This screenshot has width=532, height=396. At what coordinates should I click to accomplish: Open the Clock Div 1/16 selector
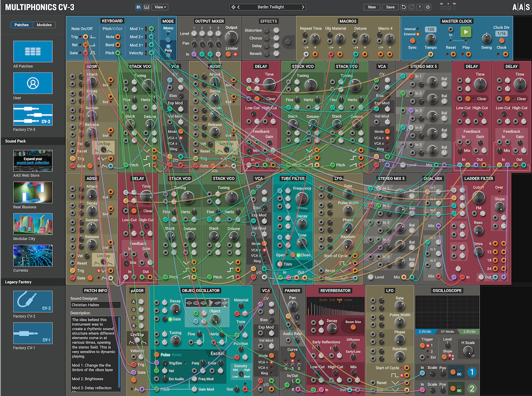tap(501, 34)
